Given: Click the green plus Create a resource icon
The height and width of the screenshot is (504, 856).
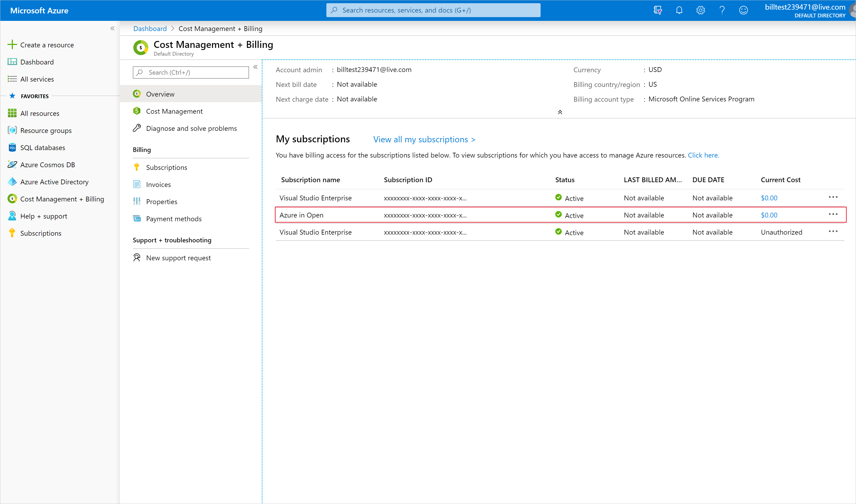Looking at the screenshot, I should pos(12,44).
